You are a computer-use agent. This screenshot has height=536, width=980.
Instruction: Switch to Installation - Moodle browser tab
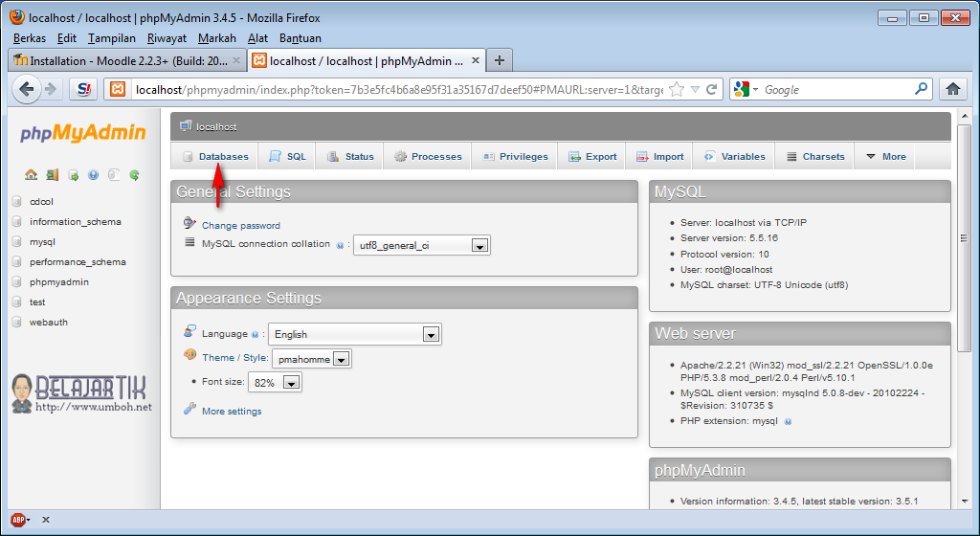pos(127,60)
